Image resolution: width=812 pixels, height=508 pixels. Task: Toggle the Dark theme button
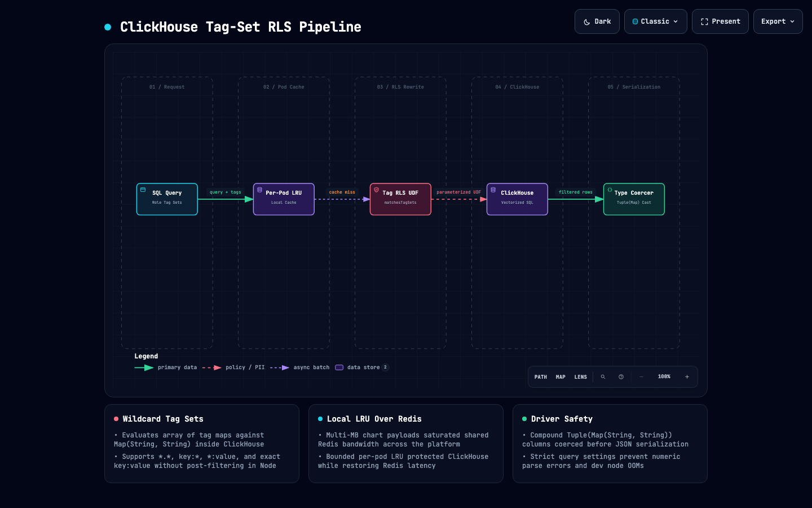(597, 21)
